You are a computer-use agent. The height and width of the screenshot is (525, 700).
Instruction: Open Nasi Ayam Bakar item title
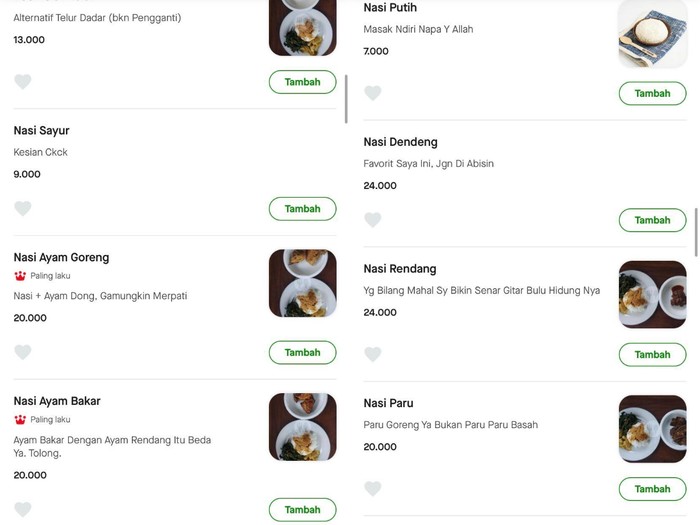pos(57,401)
